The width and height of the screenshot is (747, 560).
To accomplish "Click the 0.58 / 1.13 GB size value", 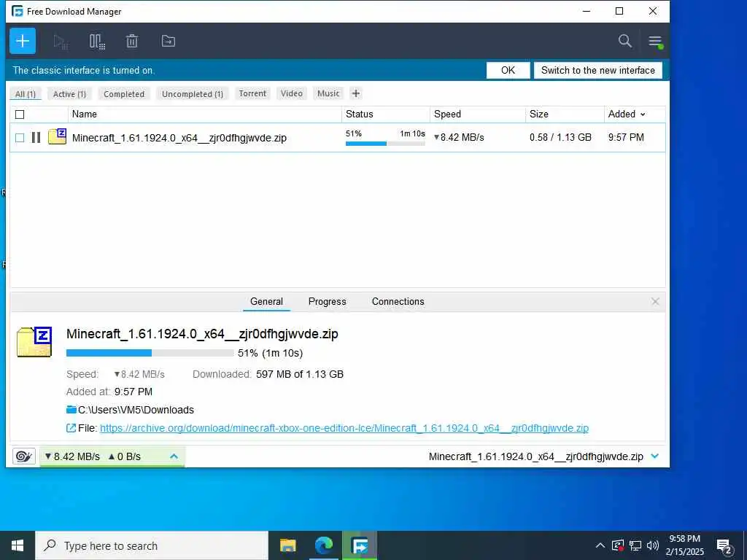I will [x=560, y=138].
